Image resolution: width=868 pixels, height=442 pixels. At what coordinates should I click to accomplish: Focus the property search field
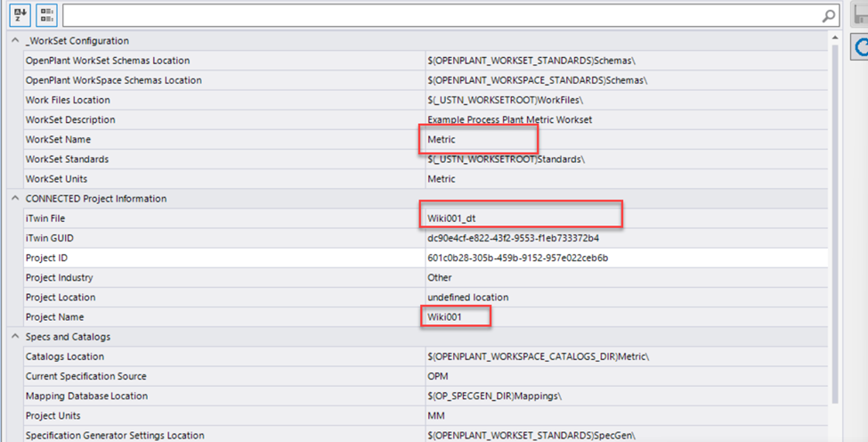[x=442, y=15]
